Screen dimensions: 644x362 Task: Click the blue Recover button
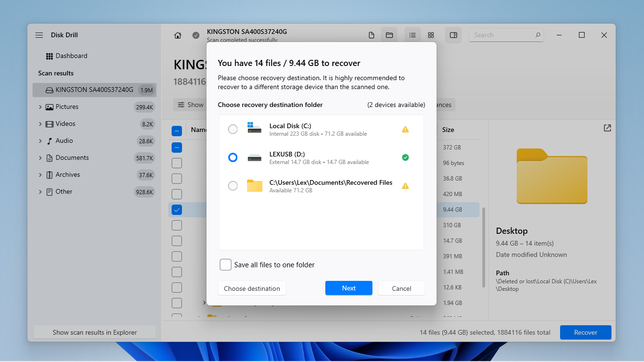click(x=586, y=332)
